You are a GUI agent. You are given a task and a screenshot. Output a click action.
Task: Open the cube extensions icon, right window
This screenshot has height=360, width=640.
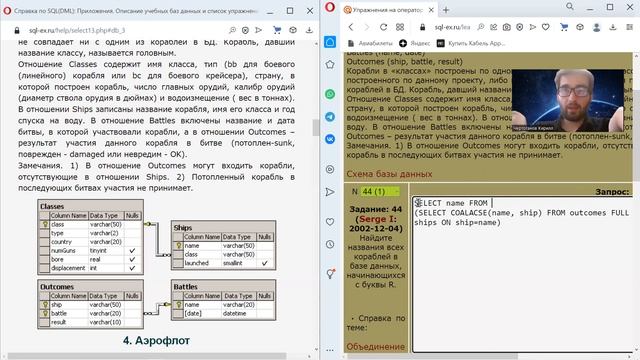[x=580, y=27]
